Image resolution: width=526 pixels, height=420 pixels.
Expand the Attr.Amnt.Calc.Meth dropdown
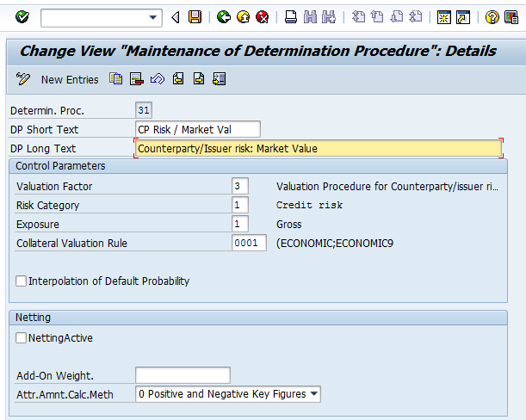(x=313, y=394)
